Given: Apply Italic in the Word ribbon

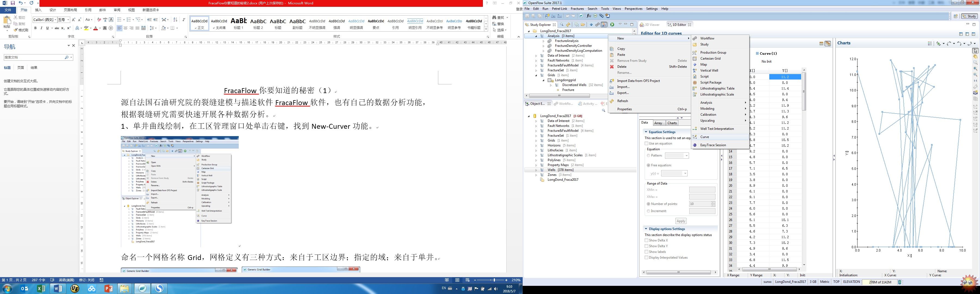Looking at the screenshot, I should tap(41, 28).
